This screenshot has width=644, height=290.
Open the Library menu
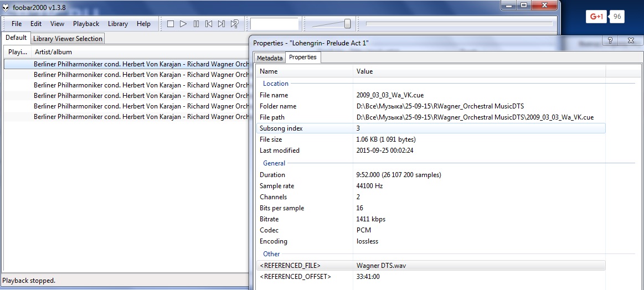(117, 24)
